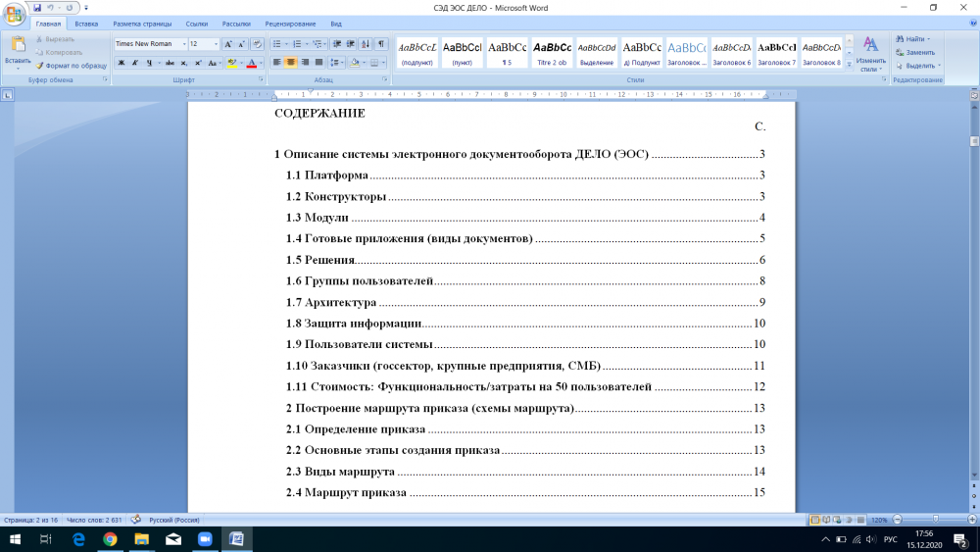This screenshot has height=552, width=980.
Task: Open the Office button menu
Action: [x=14, y=14]
